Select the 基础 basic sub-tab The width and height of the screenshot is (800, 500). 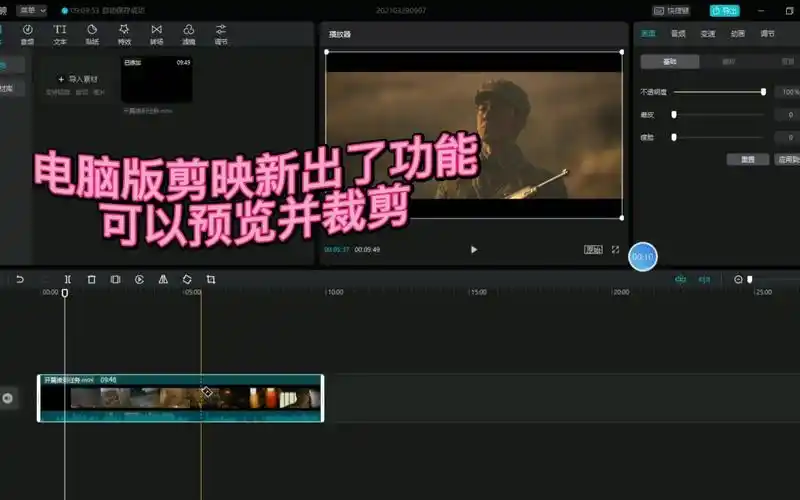click(x=670, y=62)
